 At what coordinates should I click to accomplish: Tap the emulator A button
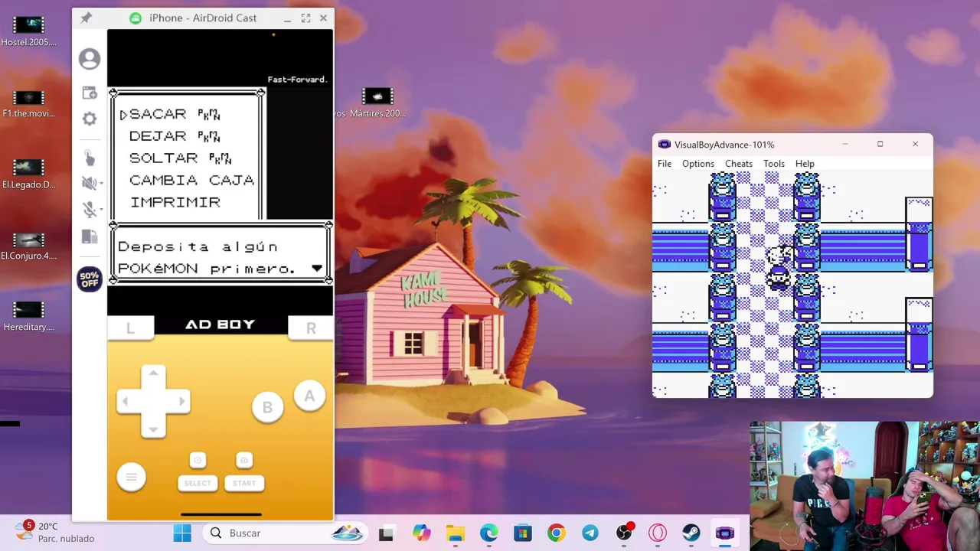309,396
